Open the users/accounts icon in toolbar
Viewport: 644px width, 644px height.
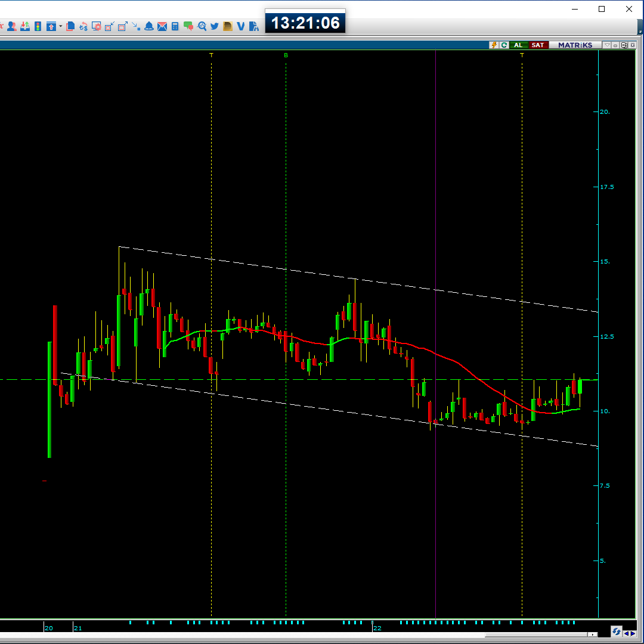pyautogui.click(x=12, y=27)
